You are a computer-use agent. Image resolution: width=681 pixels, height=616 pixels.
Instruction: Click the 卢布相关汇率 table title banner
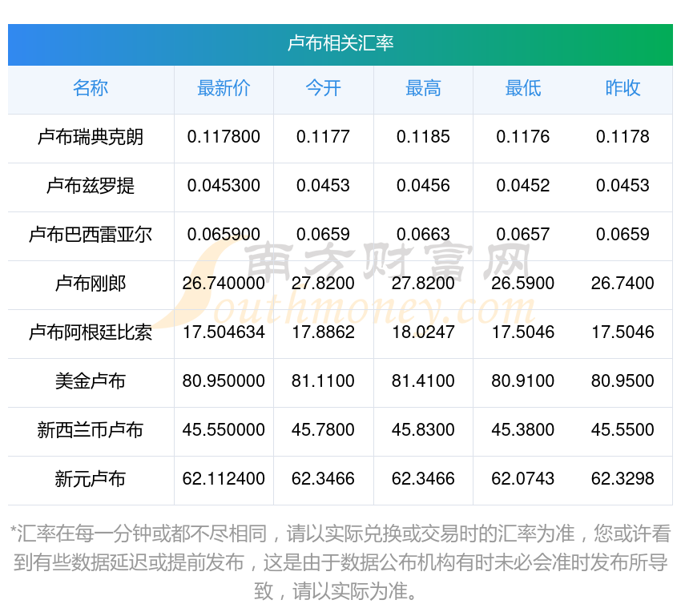click(x=340, y=43)
